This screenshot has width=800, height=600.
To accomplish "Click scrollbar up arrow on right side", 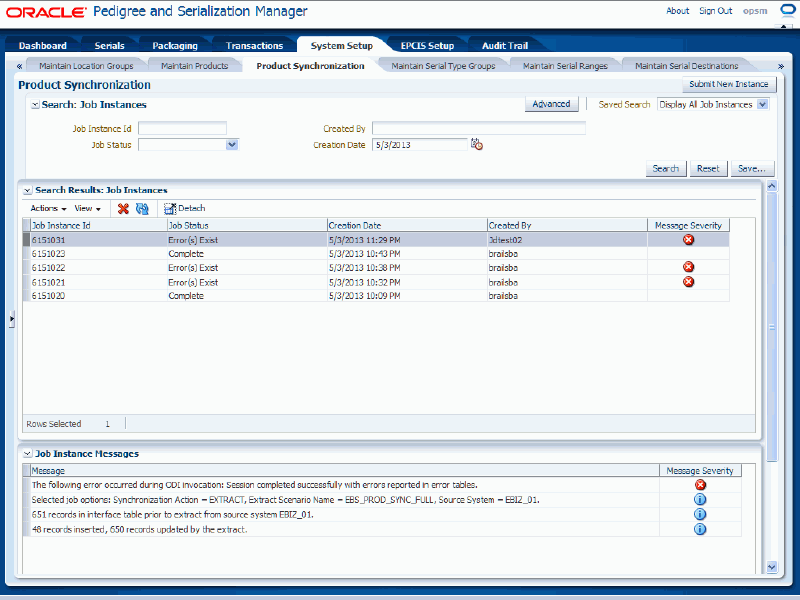I will point(771,186).
